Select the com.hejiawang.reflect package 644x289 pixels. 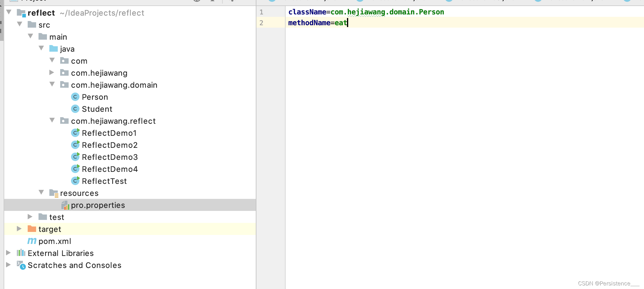(113, 121)
